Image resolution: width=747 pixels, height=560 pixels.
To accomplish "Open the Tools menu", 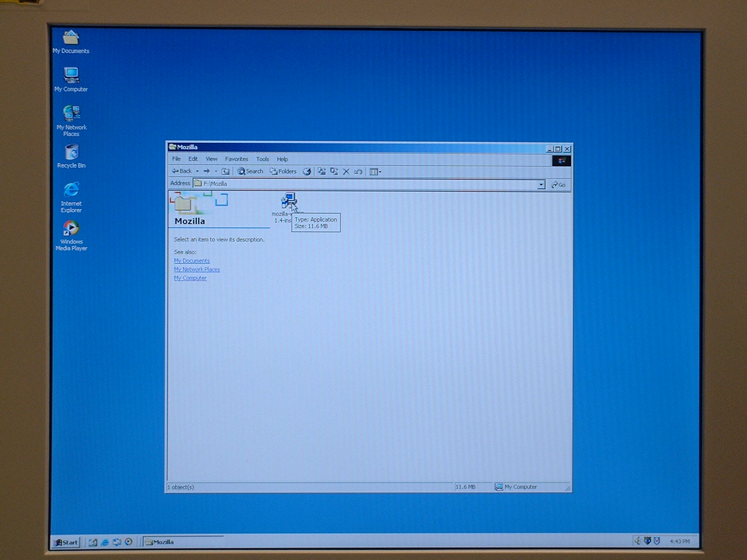I will click(262, 159).
